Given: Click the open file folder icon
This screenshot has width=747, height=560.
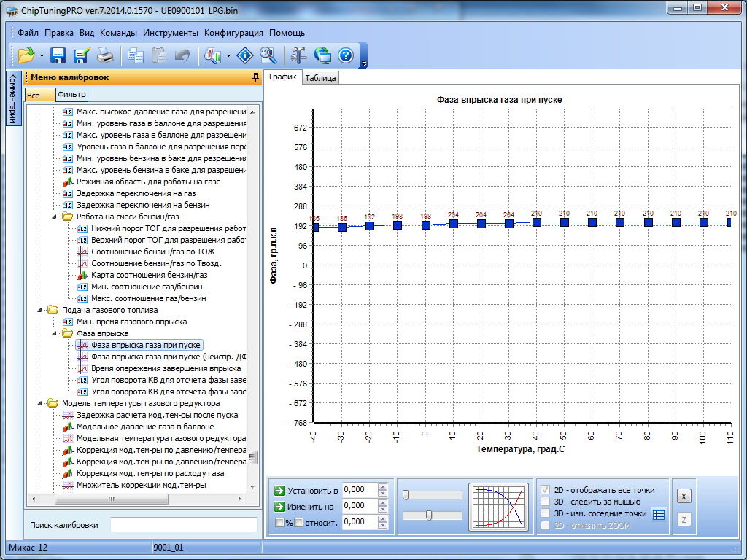Looking at the screenshot, I should (x=26, y=55).
